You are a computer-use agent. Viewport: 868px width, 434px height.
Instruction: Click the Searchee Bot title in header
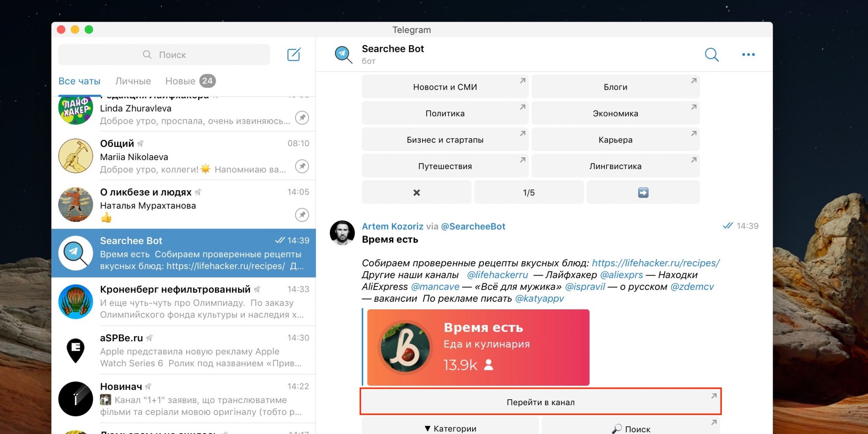pos(393,49)
